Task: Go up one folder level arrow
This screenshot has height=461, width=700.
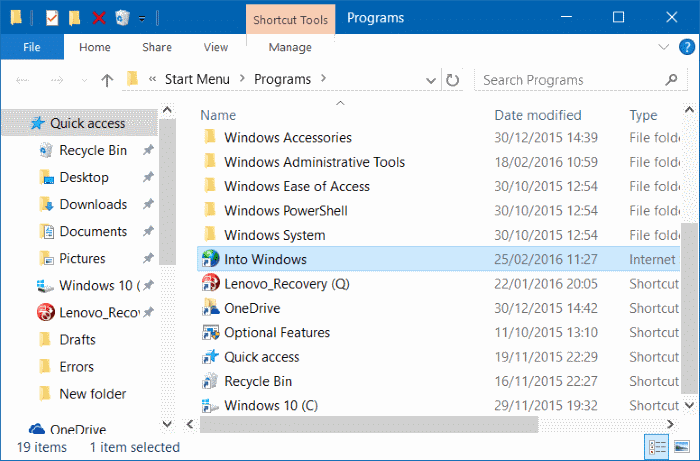Action: click(107, 80)
